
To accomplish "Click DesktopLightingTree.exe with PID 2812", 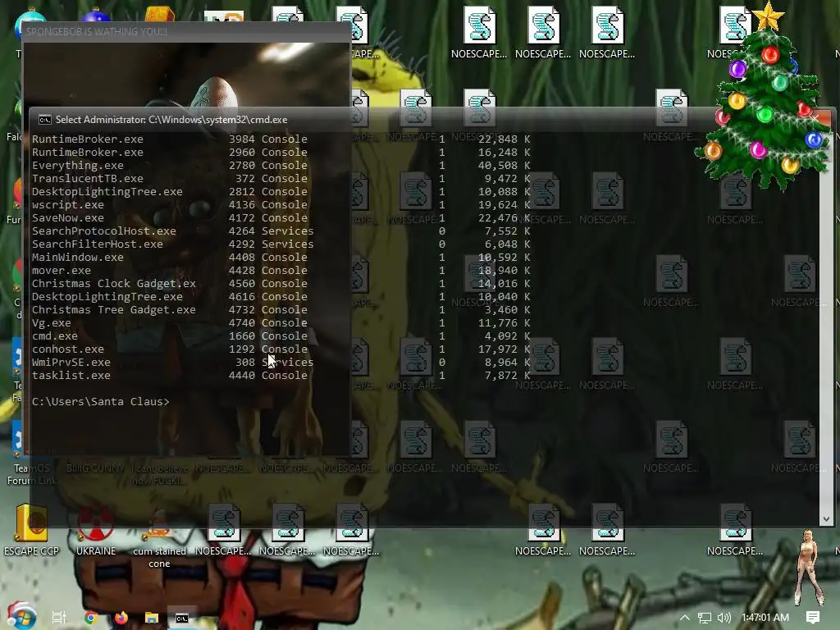I will [107, 191].
